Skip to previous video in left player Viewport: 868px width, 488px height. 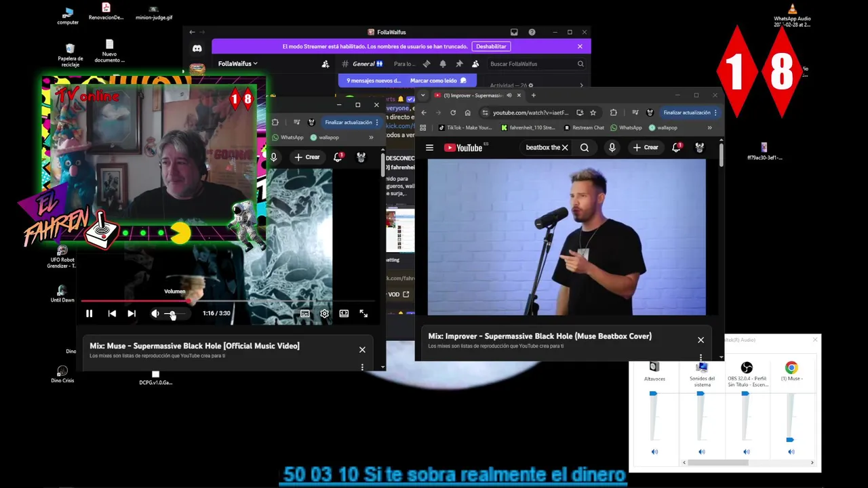click(112, 313)
